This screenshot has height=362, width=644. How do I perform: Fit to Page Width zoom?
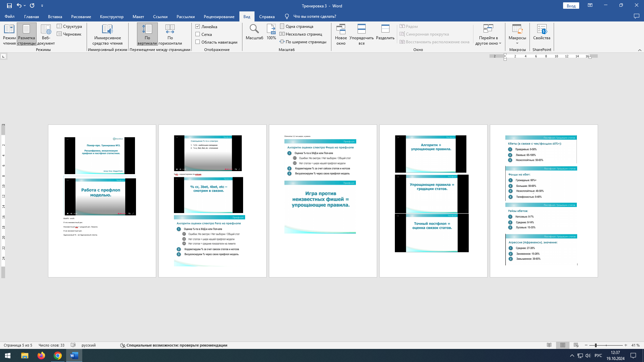303,42
